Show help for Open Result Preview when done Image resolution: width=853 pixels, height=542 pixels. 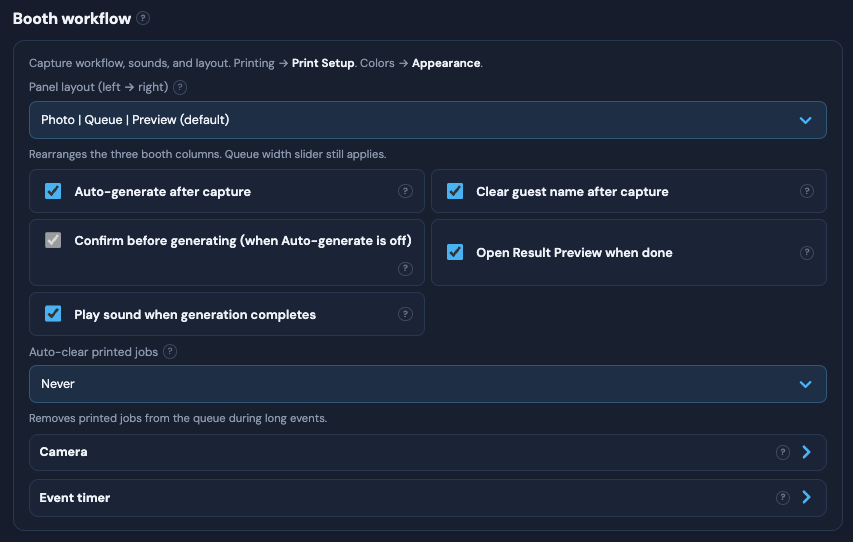807,252
